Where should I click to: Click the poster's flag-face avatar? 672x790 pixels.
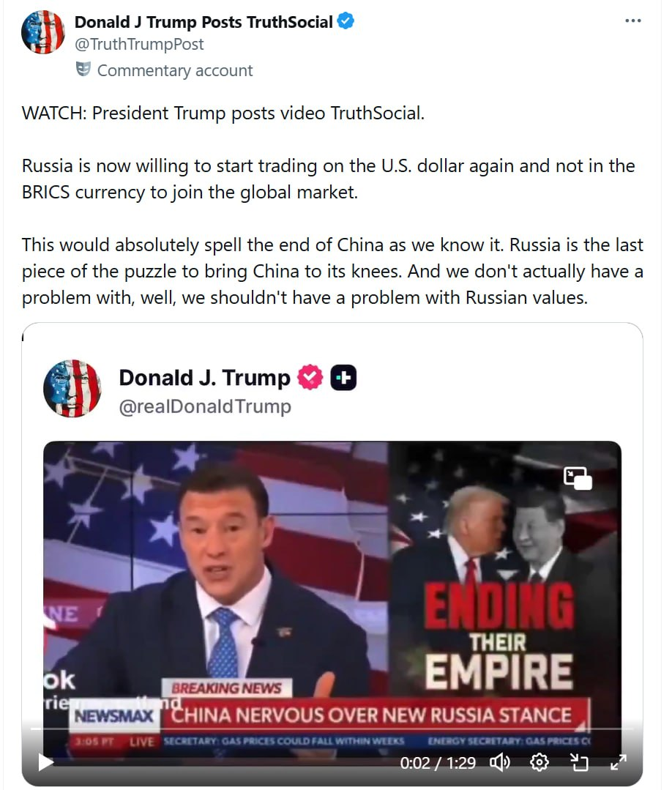pos(43,31)
